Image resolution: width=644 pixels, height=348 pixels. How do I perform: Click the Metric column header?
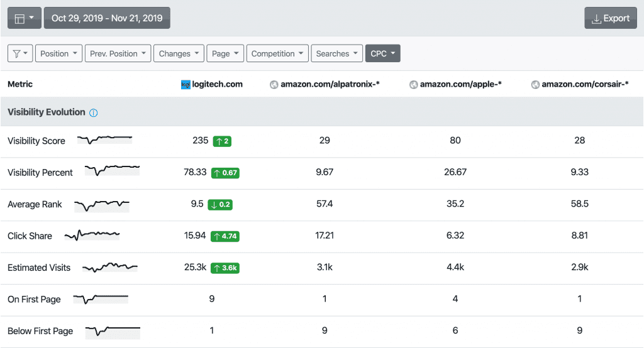pos(20,84)
